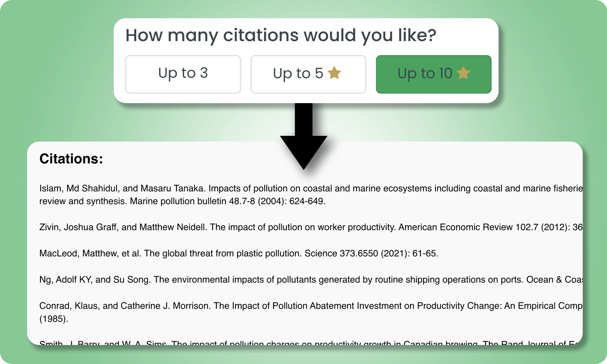Click the star icon on 'Up to 10'
This screenshot has width=607, height=364.
pyautogui.click(x=464, y=73)
